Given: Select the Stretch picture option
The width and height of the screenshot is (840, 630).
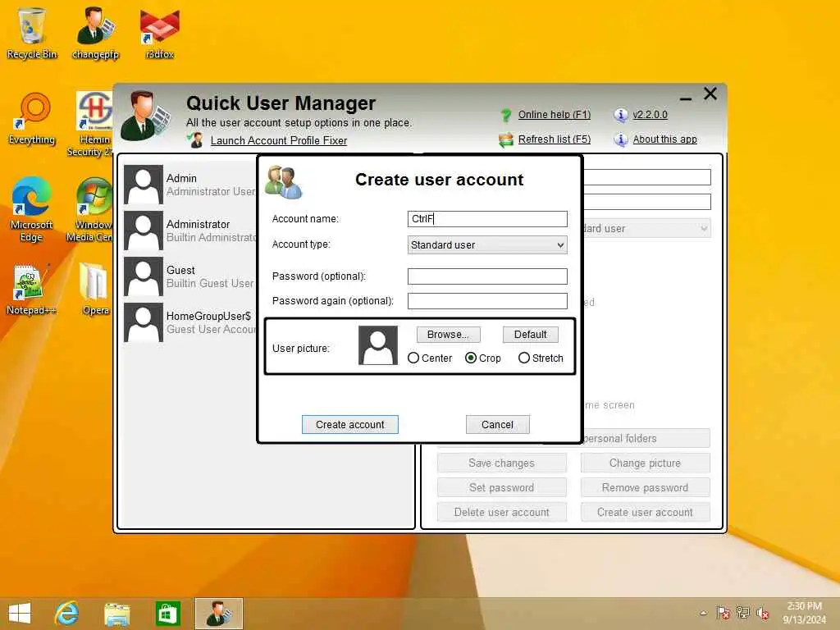Looking at the screenshot, I should pos(541,358).
